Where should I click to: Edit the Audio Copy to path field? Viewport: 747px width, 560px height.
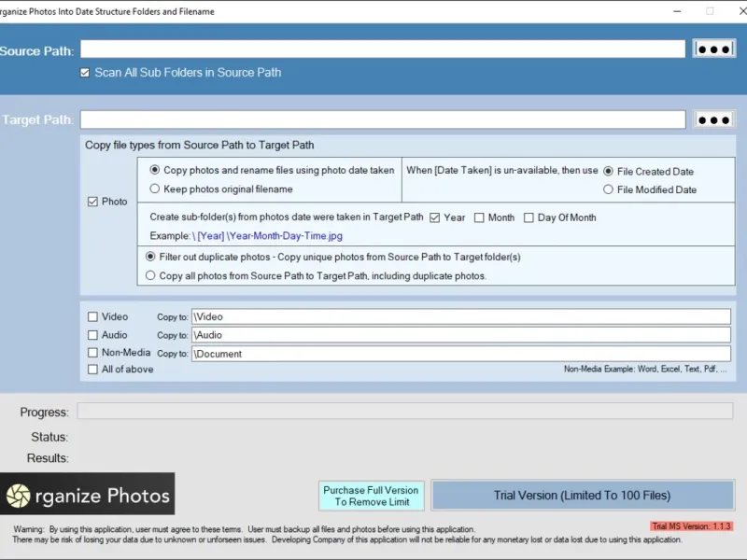click(461, 335)
